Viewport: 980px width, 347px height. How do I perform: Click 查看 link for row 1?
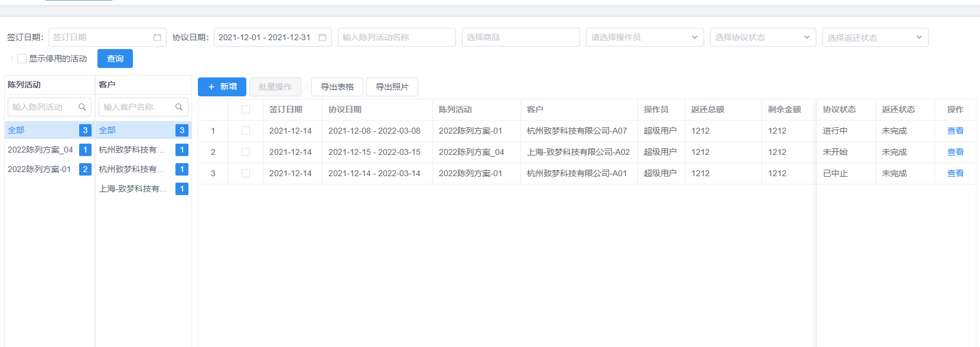(x=955, y=131)
